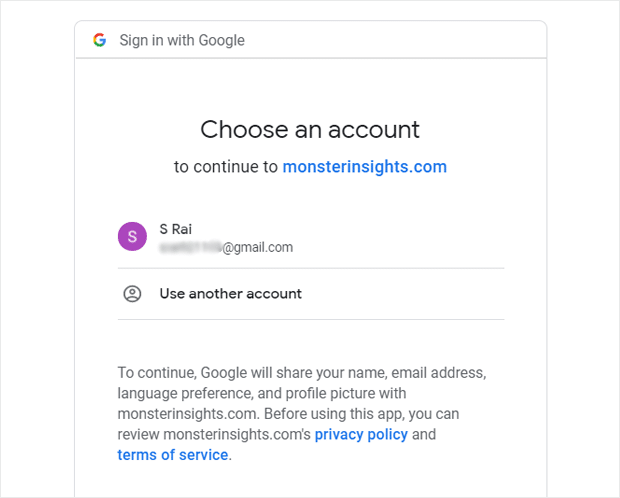Click "review monsterinsights.com's" text before privacy policy
Viewport: 620px width, 498px height.
tap(214, 434)
